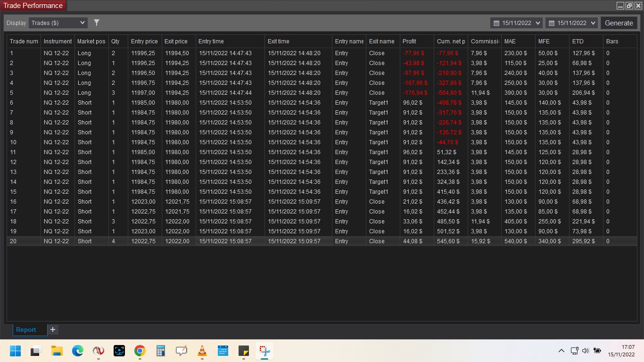Sort by the ETD column header

tap(586, 41)
